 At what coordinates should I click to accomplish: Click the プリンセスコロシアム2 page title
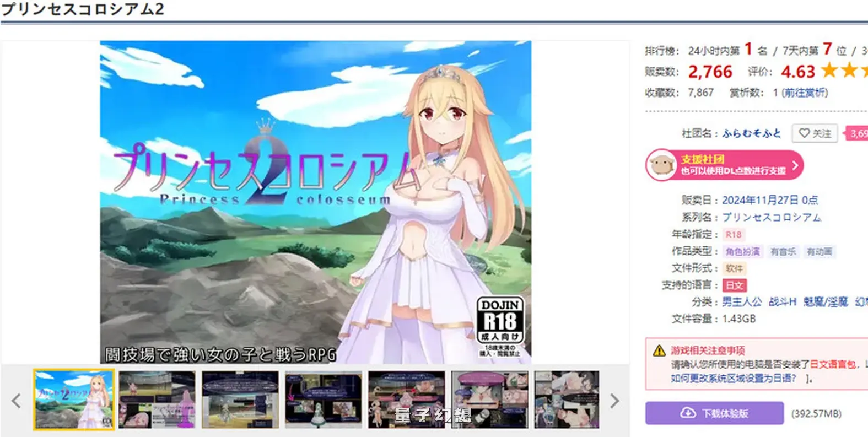coord(82,9)
